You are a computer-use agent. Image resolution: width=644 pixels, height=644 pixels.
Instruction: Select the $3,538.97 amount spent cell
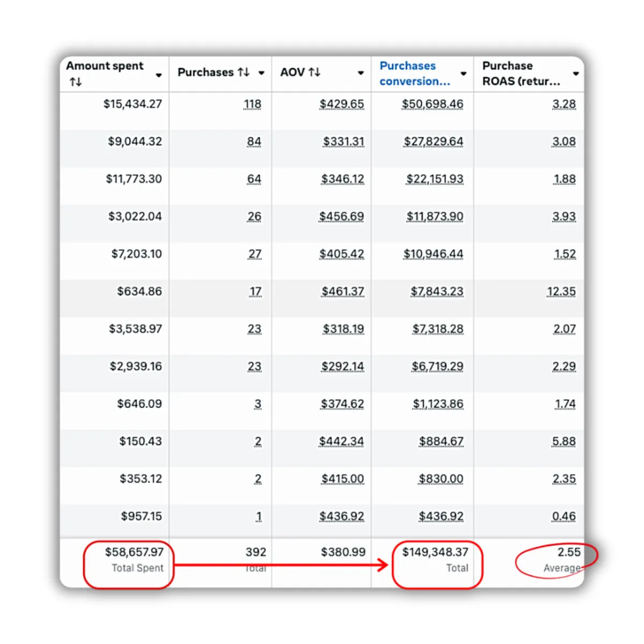click(x=135, y=329)
